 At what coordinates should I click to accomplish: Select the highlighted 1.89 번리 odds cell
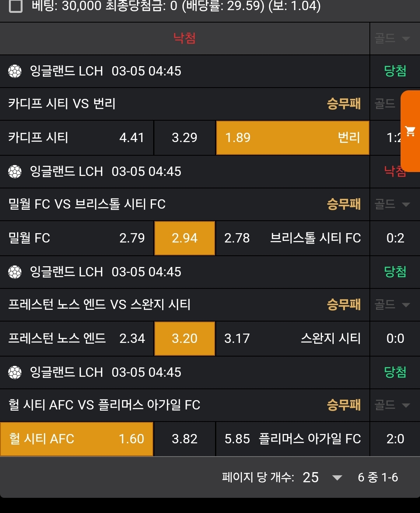point(292,138)
